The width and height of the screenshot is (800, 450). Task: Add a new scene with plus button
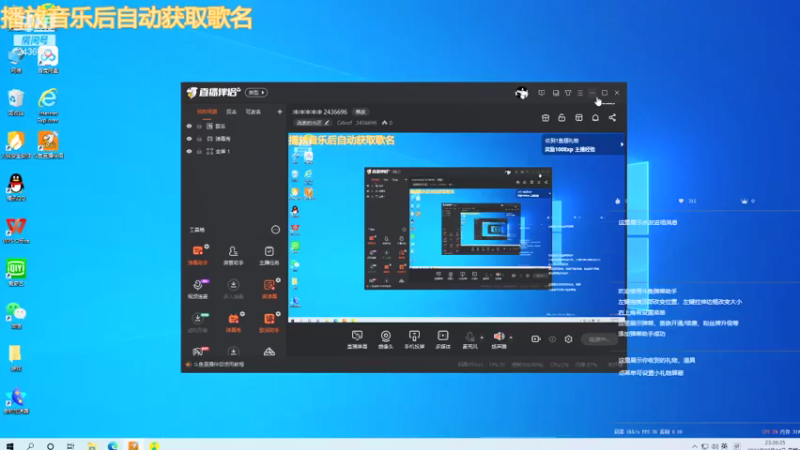coord(280,112)
